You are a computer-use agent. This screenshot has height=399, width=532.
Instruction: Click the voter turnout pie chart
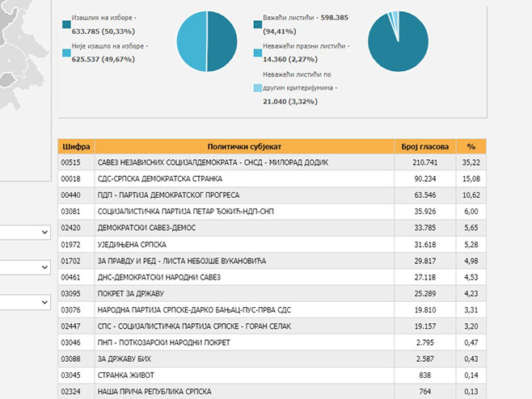(207, 41)
